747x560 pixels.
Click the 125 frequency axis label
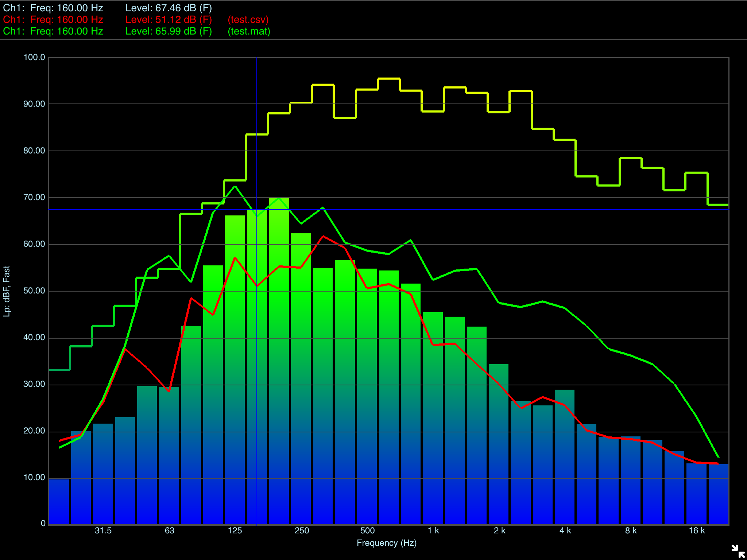pos(235,530)
